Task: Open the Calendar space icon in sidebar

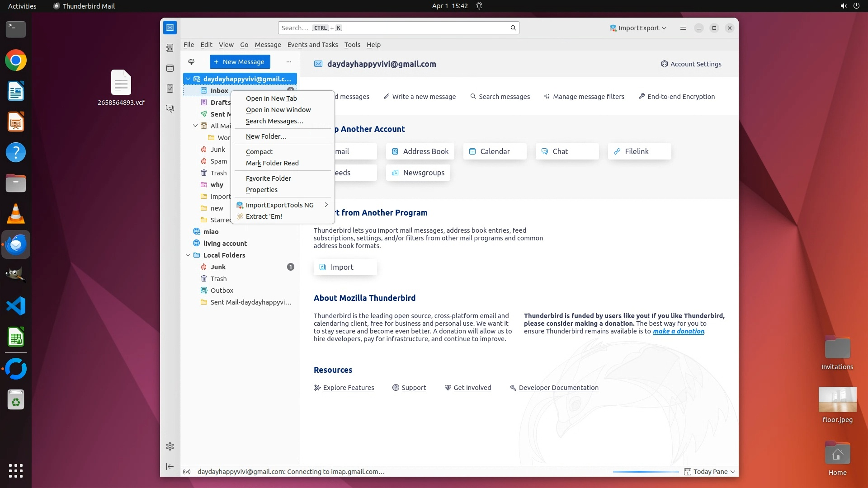Action: [170, 68]
